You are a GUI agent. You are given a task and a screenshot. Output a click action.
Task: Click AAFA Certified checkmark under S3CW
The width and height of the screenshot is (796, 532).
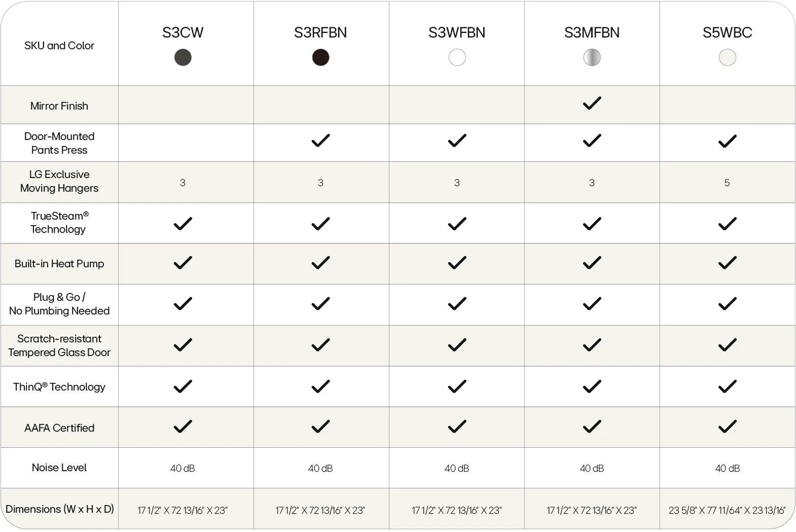[x=183, y=427]
